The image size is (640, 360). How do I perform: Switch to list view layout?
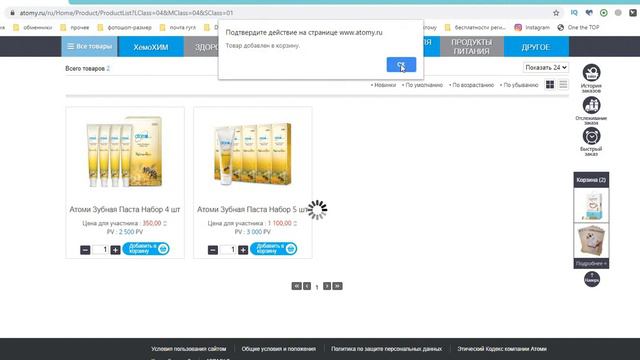pos(563,84)
